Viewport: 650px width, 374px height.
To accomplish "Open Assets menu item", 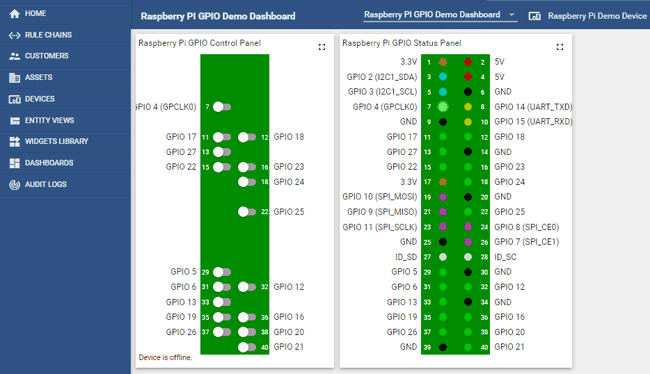I will click(65, 78).
